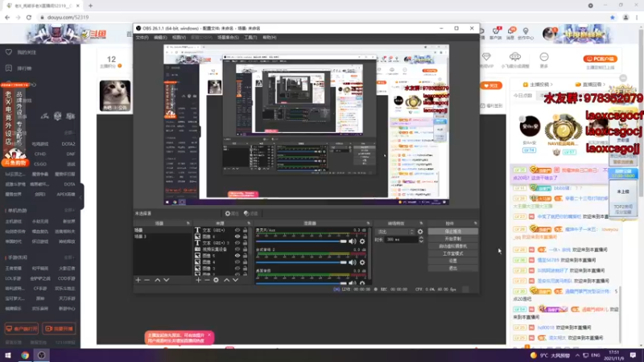Open the VIP diamond icon on Douyu
The image size is (644, 362).
487,60
